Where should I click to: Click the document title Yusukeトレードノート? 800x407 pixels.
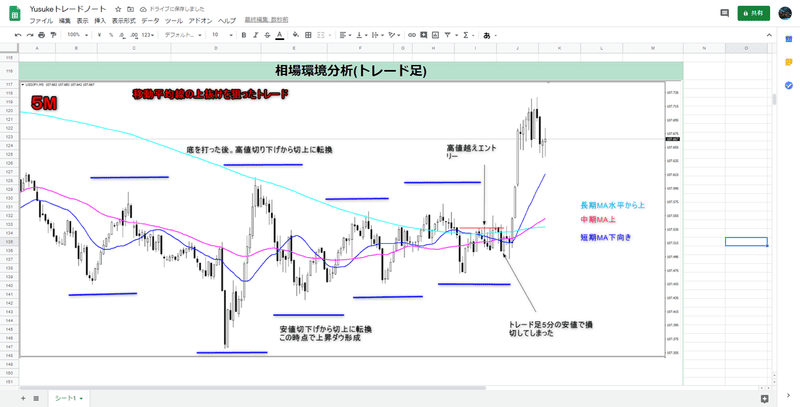(x=68, y=9)
